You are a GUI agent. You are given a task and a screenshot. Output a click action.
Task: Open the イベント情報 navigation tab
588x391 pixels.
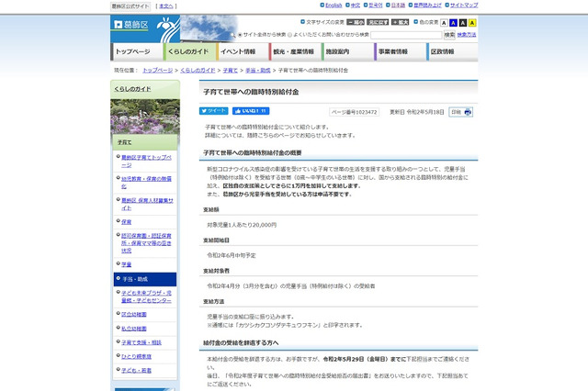click(x=242, y=51)
